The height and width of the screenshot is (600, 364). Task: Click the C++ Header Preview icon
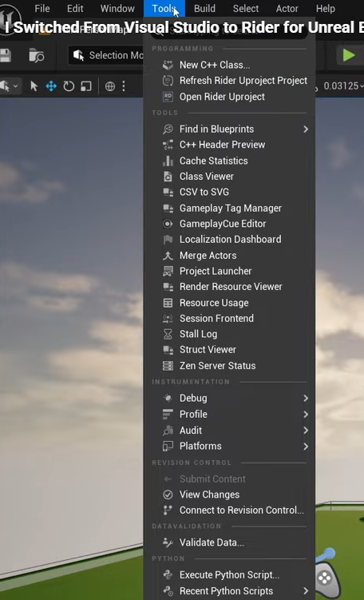168,145
